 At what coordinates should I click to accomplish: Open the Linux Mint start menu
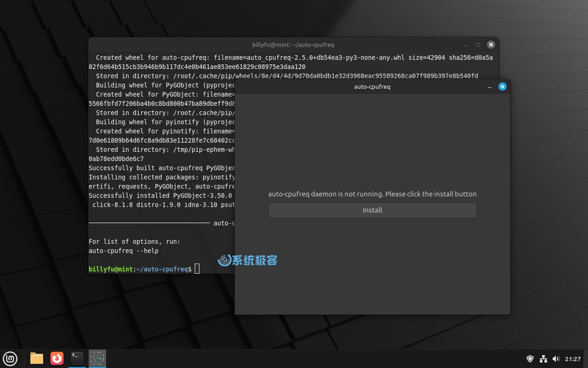coord(10,358)
